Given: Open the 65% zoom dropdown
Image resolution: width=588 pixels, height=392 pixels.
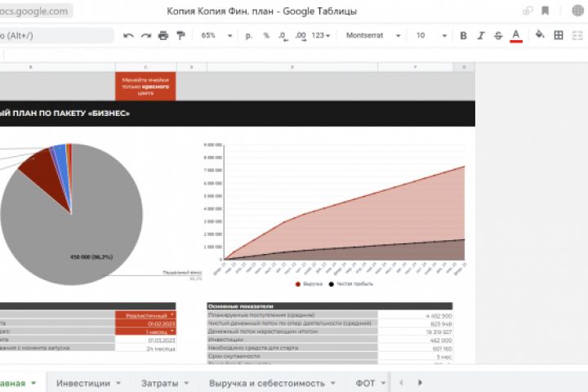Looking at the screenshot, I should pyautogui.click(x=216, y=36).
